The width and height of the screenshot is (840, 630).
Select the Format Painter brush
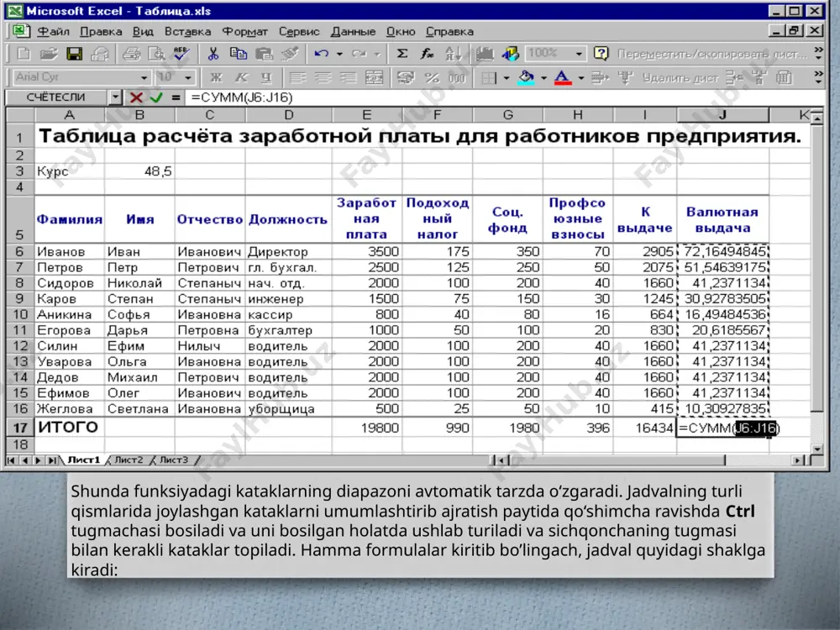pyautogui.click(x=289, y=54)
